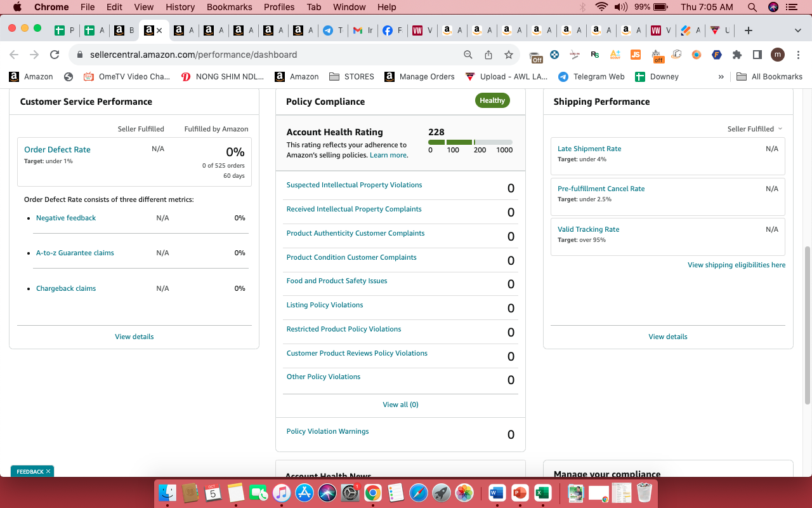Open Finder from the dock

coord(167,493)
